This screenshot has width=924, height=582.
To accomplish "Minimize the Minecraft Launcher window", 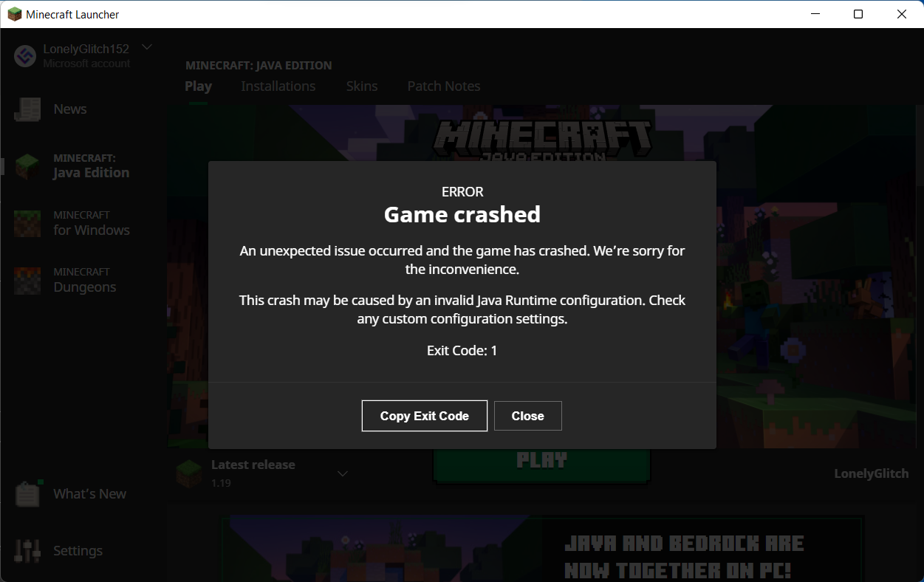I will click(815, 14).
